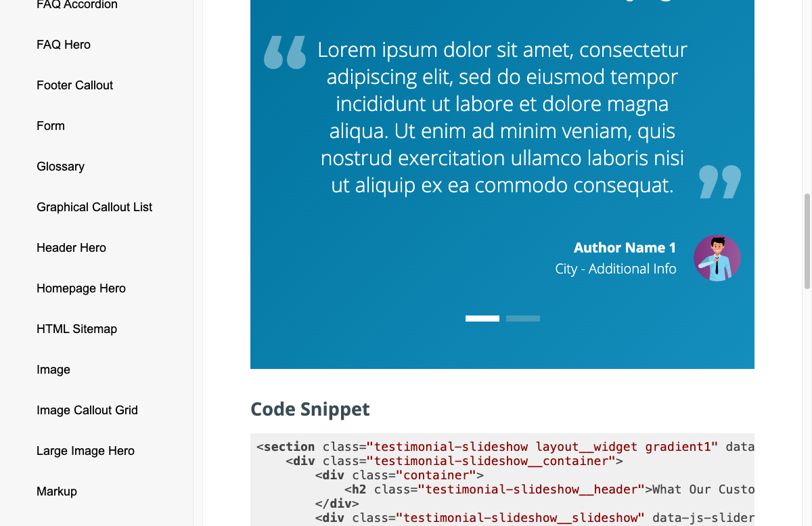Open the Large Image Hero component

point(85,451)
